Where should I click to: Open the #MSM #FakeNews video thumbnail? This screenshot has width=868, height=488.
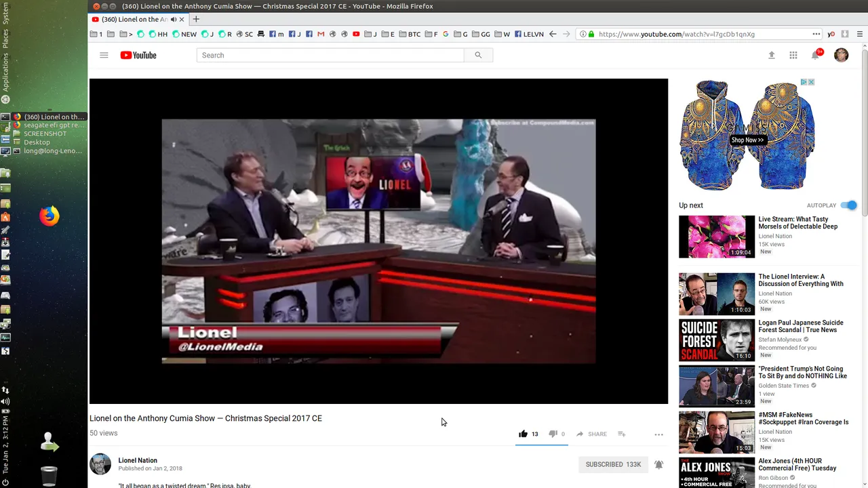click(717, 432)
